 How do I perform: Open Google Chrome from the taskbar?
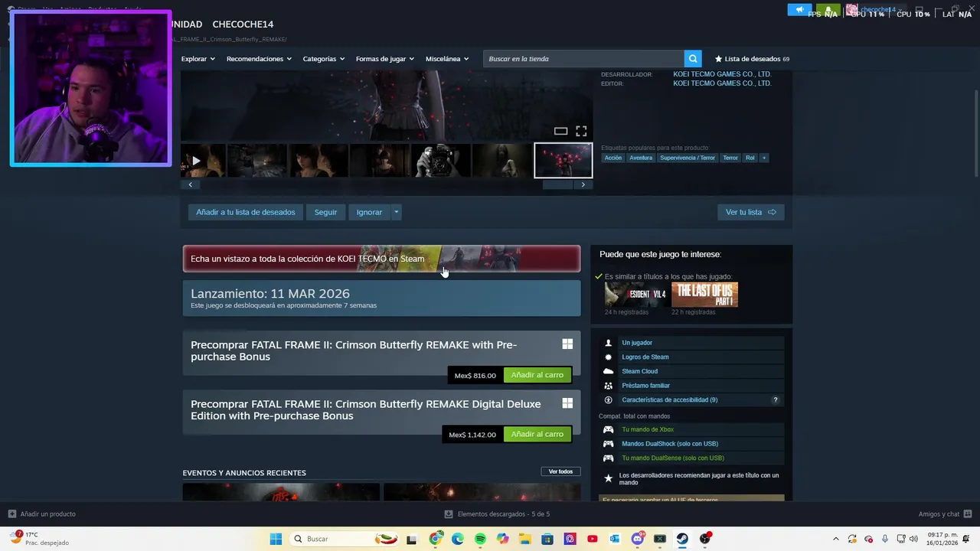(x=436, y=539)
